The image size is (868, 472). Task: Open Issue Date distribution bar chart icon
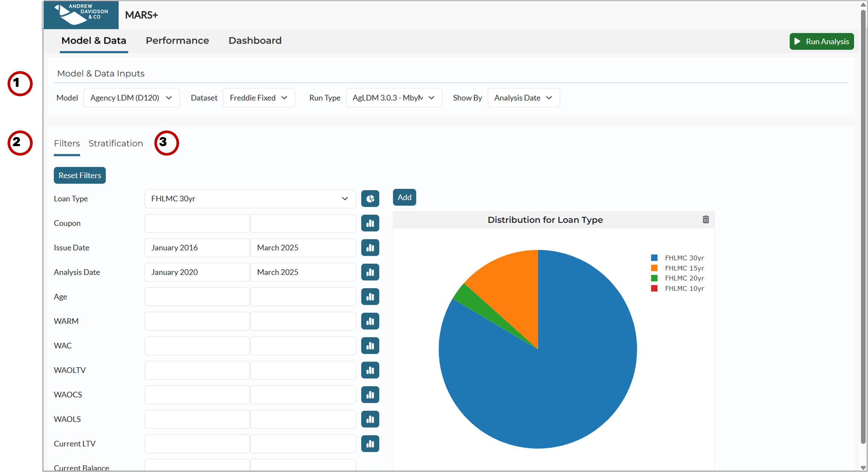(x=370, y=248)
